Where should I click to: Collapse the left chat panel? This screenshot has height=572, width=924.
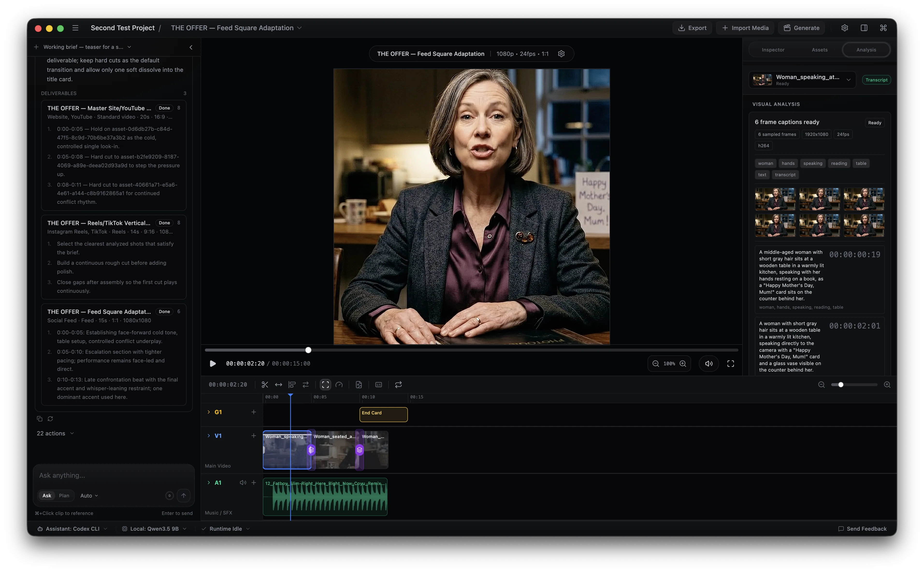coord(191,47)
